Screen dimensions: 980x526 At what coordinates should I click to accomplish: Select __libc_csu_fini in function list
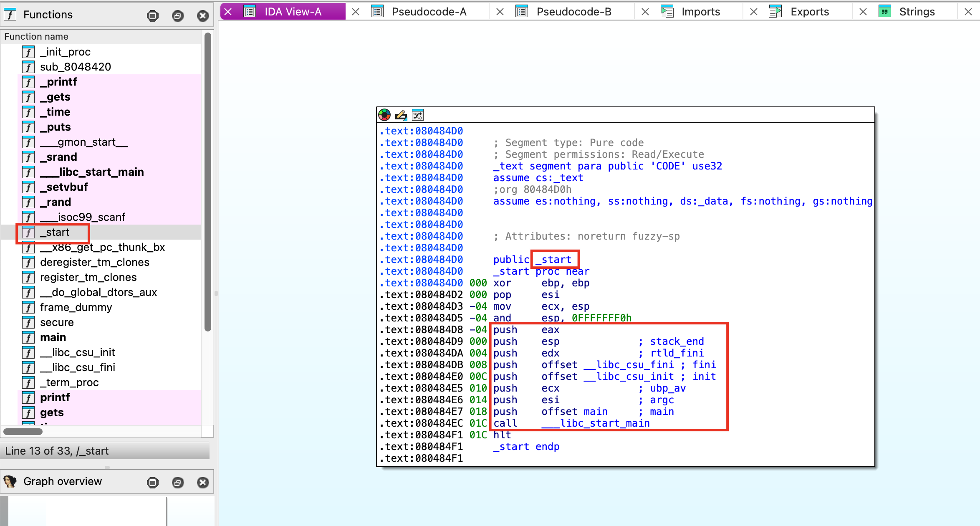click(102, 367)
